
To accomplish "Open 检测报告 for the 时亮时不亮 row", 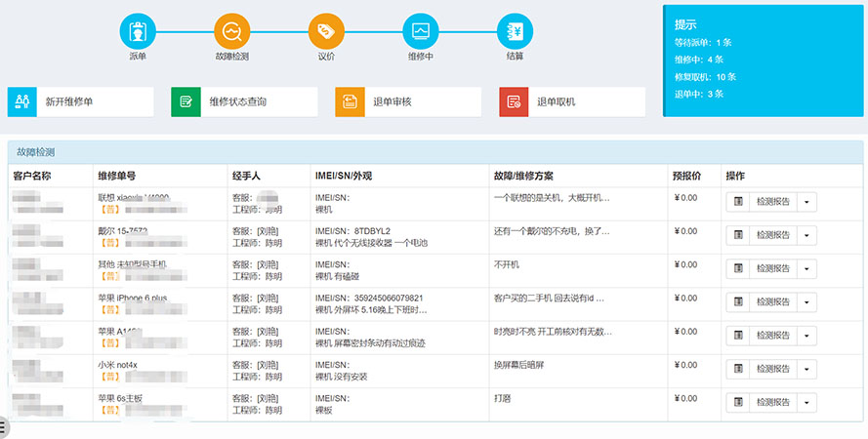I will [x=773, y=336].
